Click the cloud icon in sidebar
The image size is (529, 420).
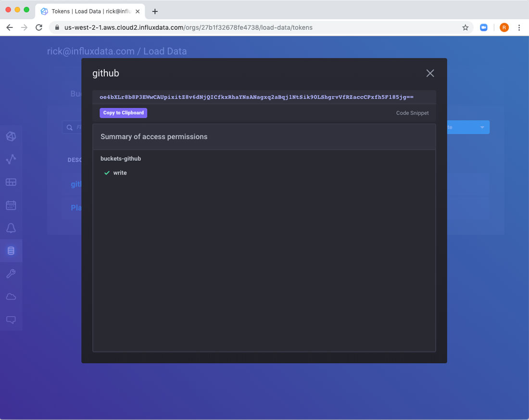tap(11, 297)
